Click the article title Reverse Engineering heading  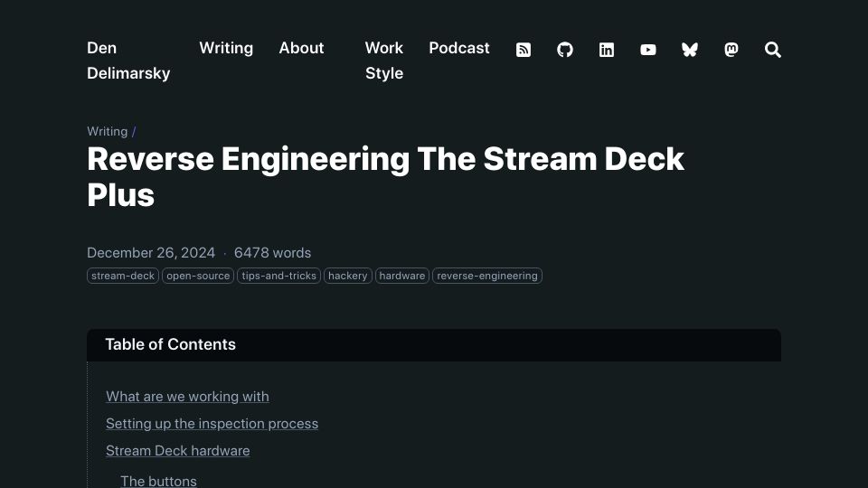point(385,177)
